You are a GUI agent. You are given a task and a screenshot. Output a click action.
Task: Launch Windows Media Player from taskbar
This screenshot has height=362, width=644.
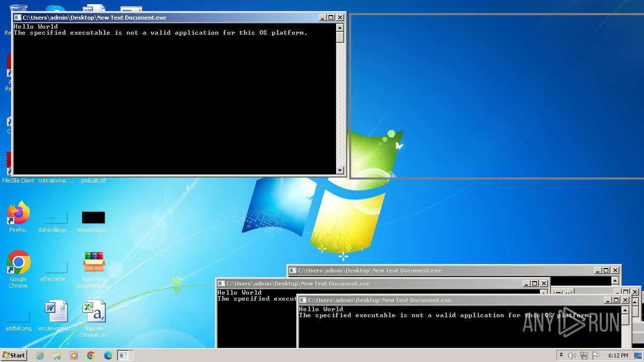74,355
